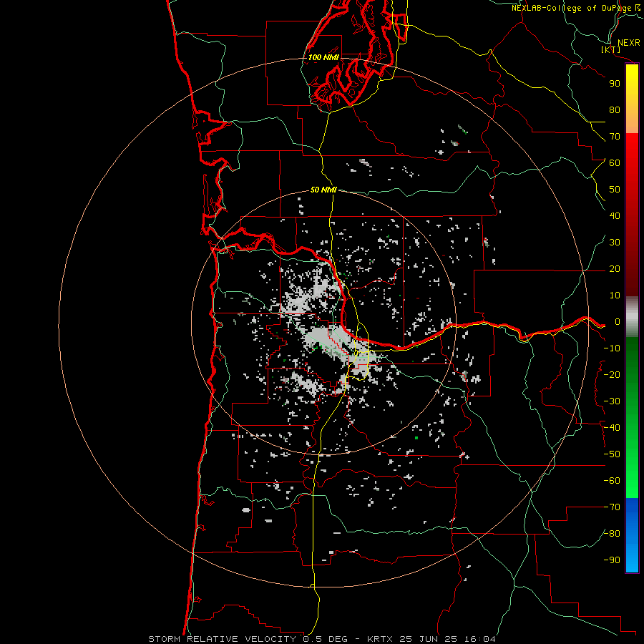Click the gray zero-velocity segment of the color bar
The image size is (644, 644).
coord(632,317)
